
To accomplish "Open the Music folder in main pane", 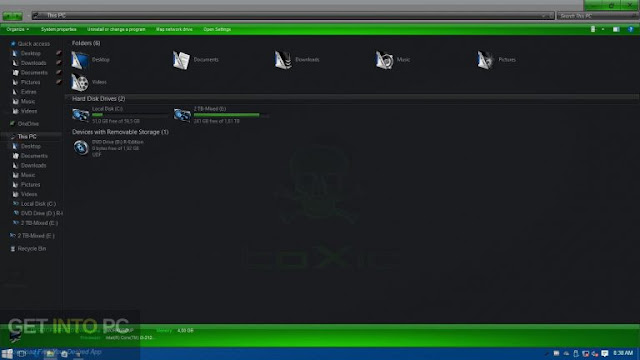I will pos(393,60).
